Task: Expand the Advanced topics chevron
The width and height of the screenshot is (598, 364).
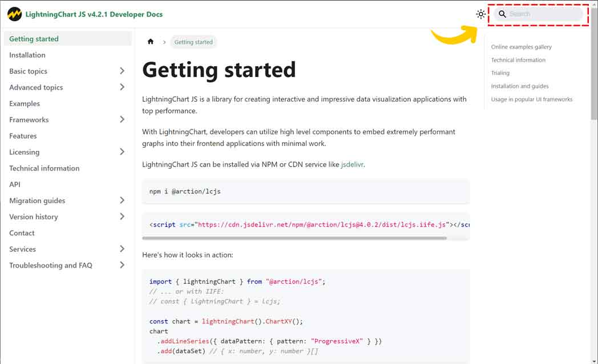Action: pos(122,87)
